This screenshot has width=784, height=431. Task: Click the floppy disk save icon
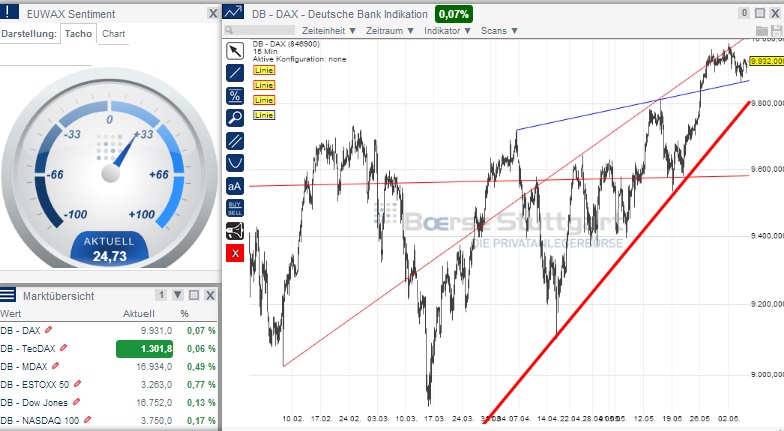776,30
